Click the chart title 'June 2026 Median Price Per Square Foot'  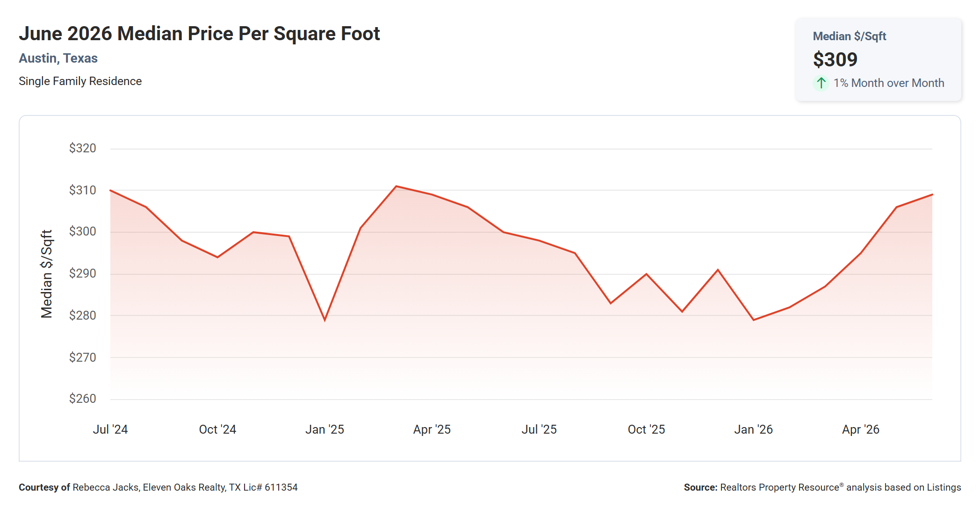point(199,34)
